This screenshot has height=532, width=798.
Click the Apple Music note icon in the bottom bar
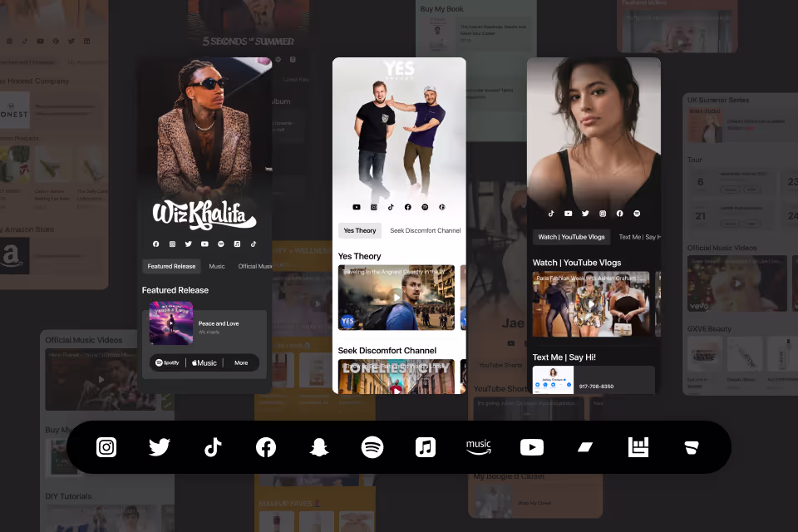(x=426, y=447)
